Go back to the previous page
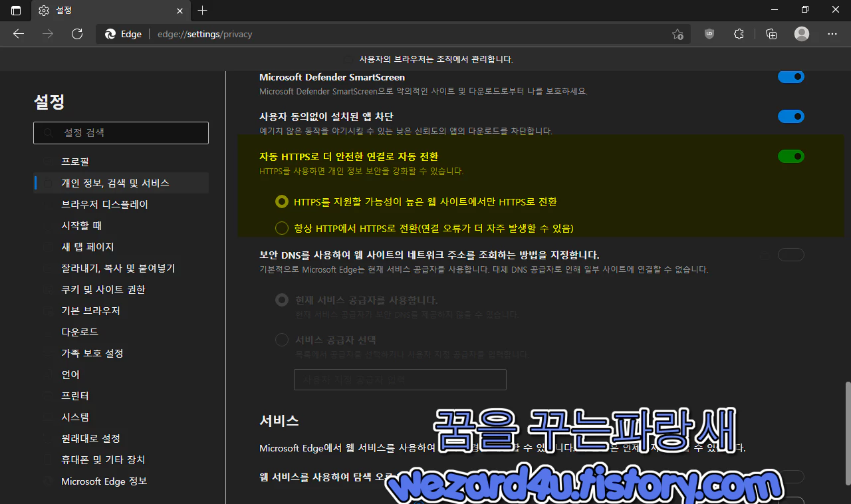This screenshot has height=504, width=851. point(19,34)
